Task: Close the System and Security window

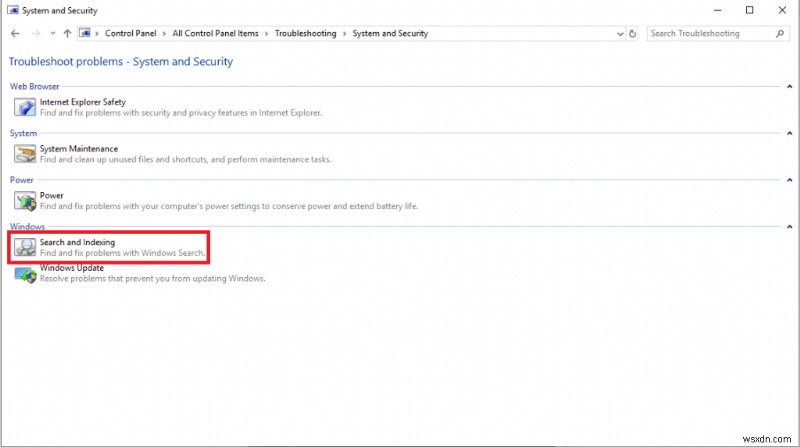Action: 782,10
